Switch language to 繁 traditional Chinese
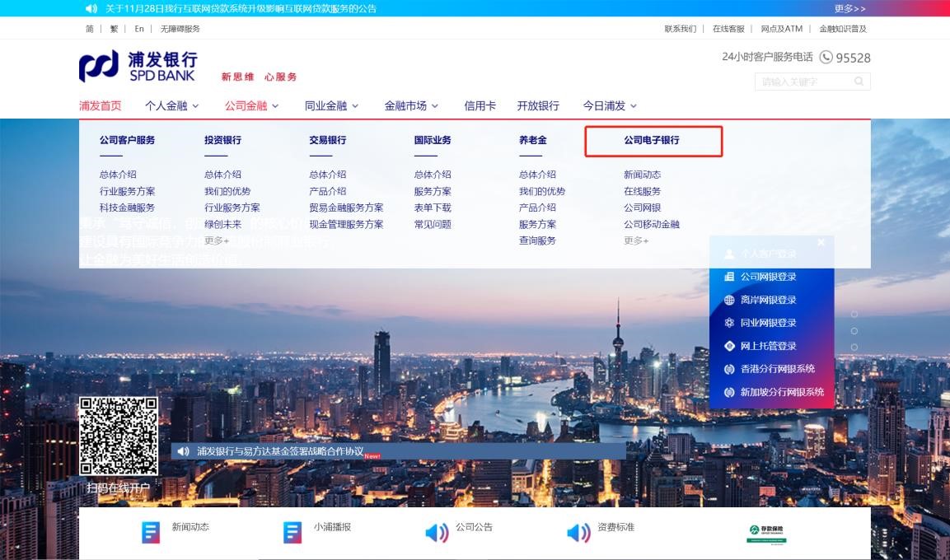950x560 pixels. [x=114, y=29]
